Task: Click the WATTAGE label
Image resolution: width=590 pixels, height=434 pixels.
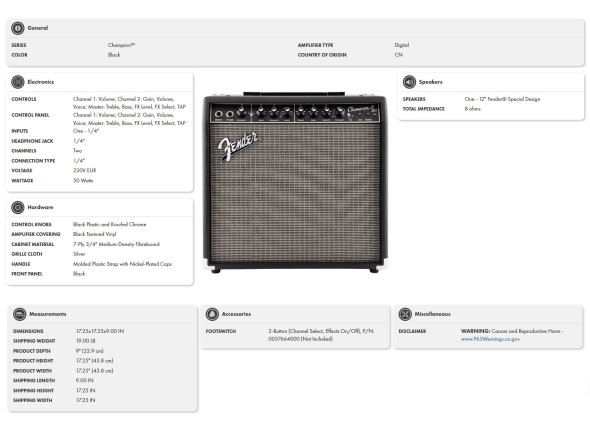Action: click(22, 181)
